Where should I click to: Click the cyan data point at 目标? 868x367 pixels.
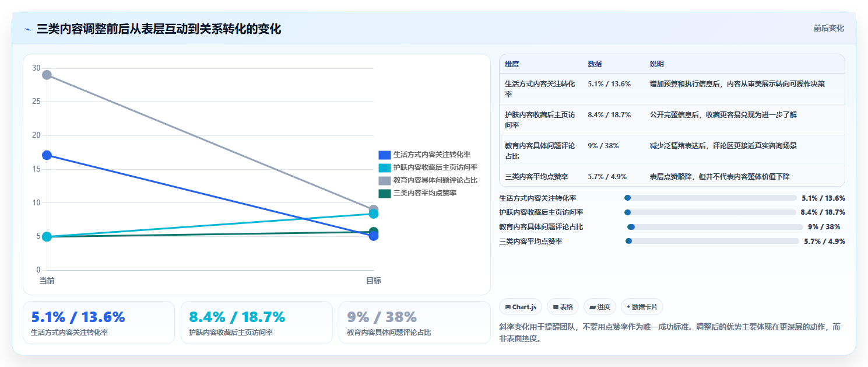[374, 214]
